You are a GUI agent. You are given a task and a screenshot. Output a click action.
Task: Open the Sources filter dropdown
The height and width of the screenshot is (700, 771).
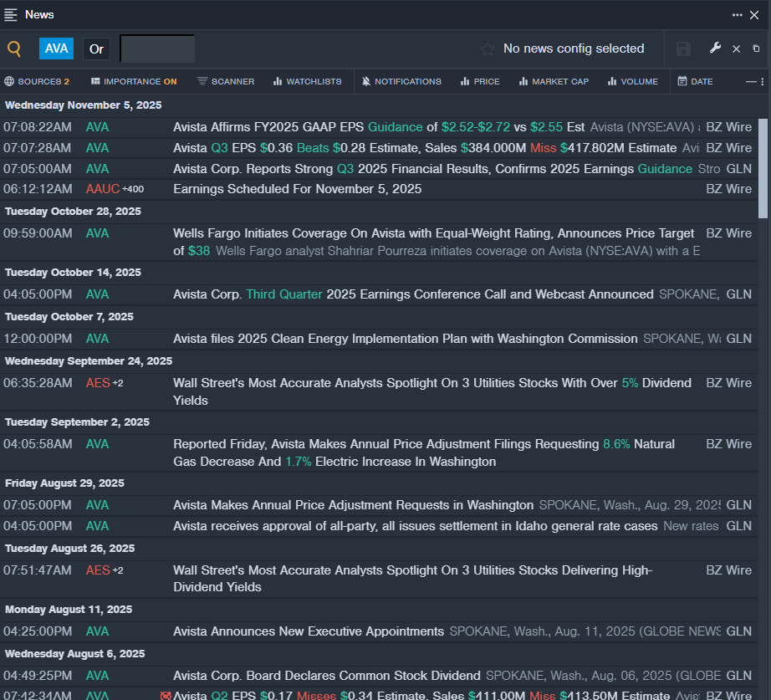click(37, 81)
